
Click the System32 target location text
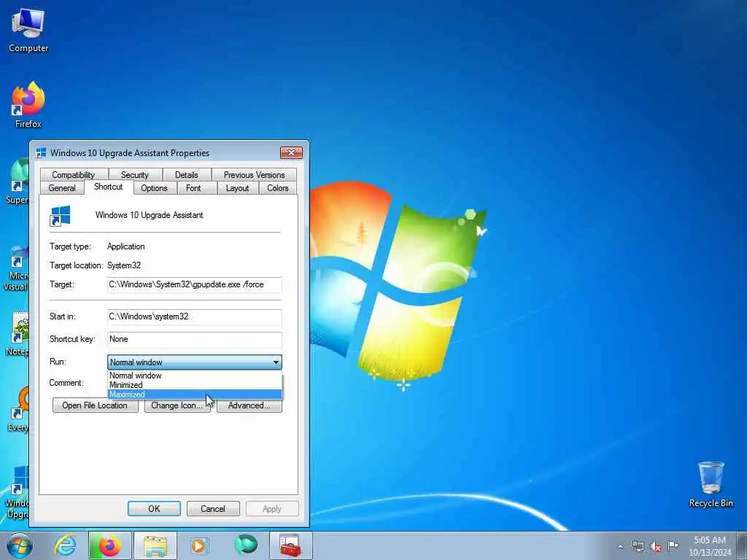(124, 265)
